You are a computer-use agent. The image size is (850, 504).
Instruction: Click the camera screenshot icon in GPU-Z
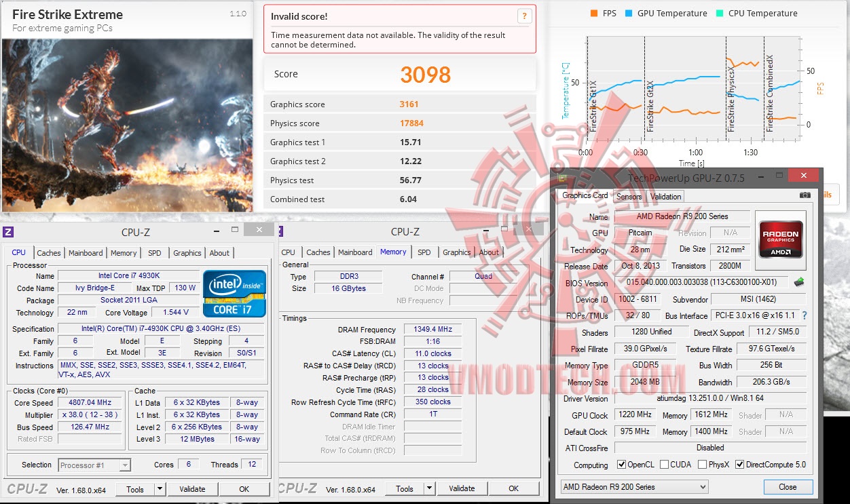pos(805,195)
